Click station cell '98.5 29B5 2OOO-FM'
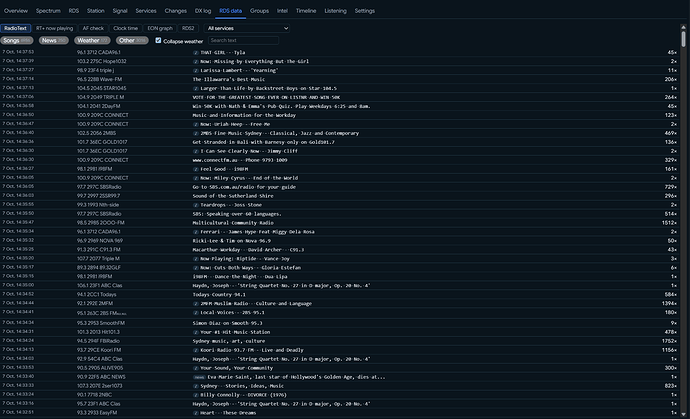 [x=101, y=223]
